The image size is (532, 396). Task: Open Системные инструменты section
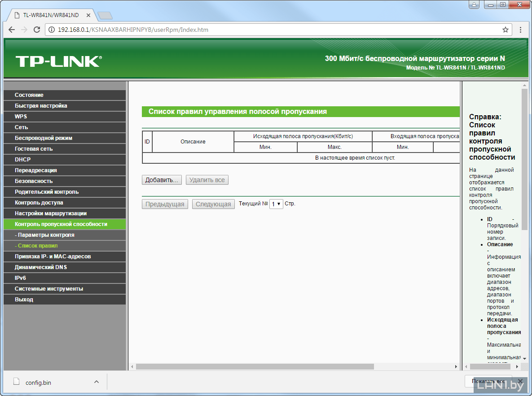[65, 288]
